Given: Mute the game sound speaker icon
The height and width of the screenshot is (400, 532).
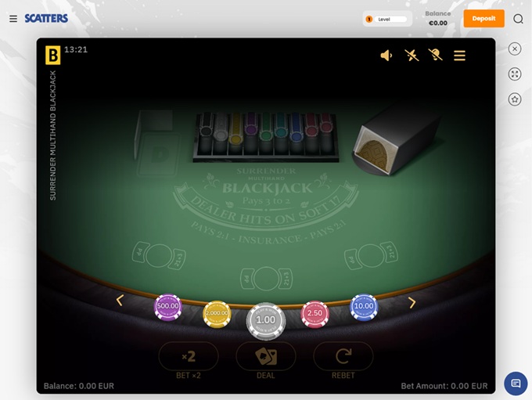Looking at the screenshot, I should click(x=386, y=56).
